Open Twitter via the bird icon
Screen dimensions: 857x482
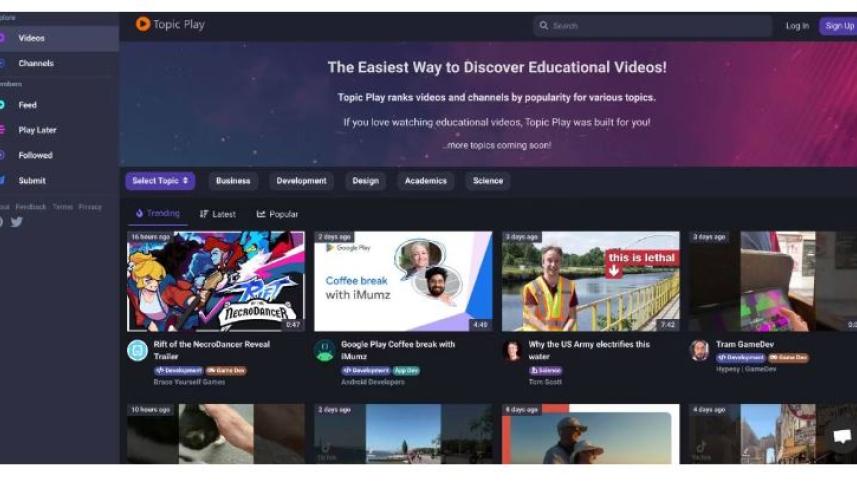17,222
